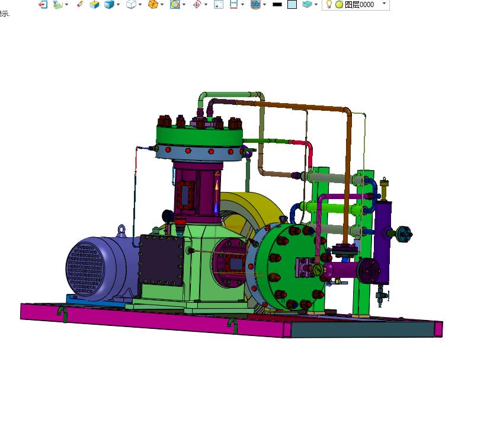This screenshot has height=448, width=490.
Task: Click the yellow-topped datum box icon
Action: coord(94,4)
